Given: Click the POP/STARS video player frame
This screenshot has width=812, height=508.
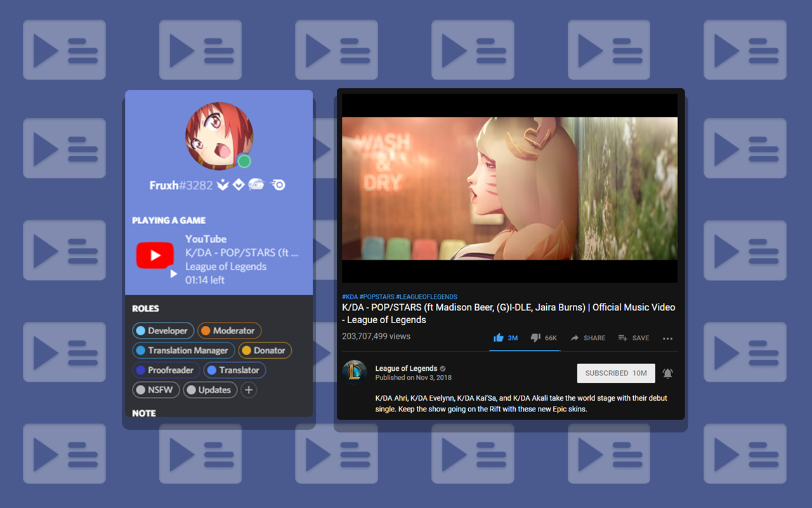Looking at the screenshot, I should [x=509, y=188].
